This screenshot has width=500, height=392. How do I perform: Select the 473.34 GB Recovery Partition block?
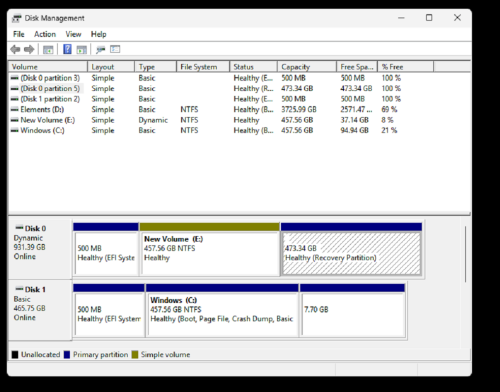pyautogui.click(x=351, y=250)
